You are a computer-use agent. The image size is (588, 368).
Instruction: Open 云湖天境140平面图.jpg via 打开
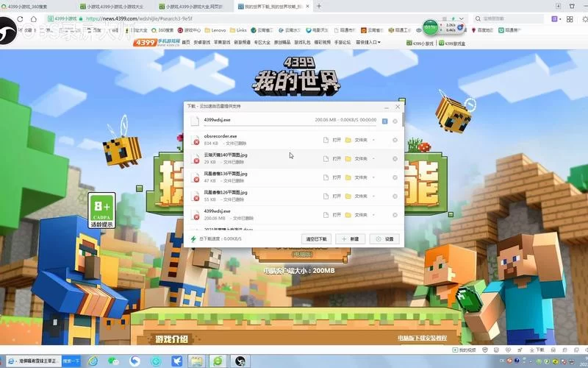pos(332,158)
